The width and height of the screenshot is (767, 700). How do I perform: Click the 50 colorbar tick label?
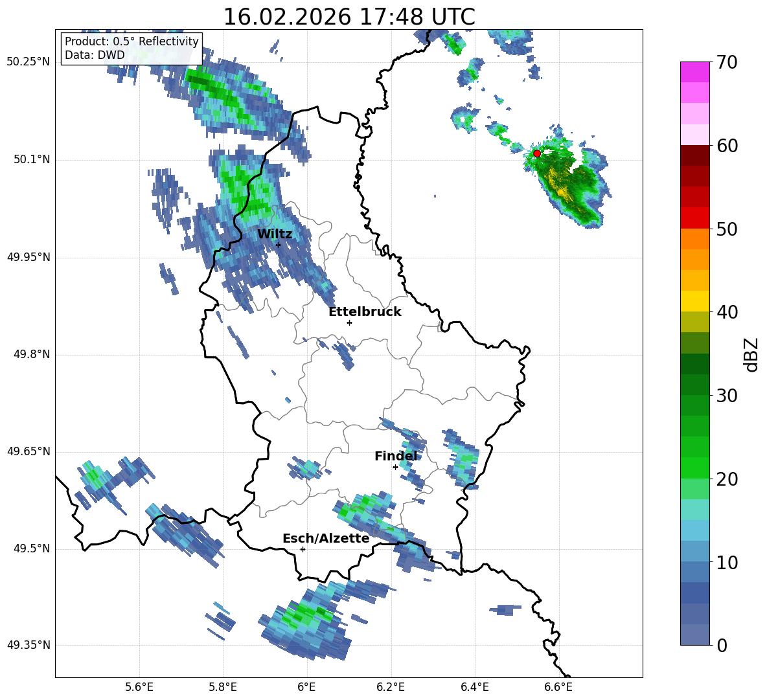(727, 229)
